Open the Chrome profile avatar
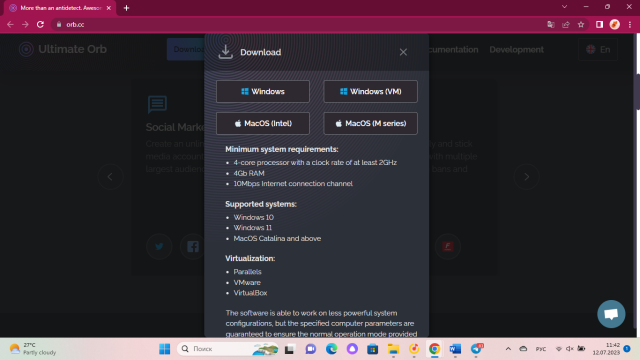The image size is (640, 360). [x=614, y=24]
